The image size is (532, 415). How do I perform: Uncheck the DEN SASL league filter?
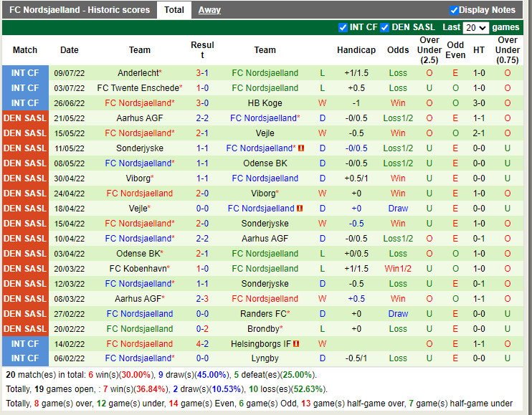coord(385,27)
